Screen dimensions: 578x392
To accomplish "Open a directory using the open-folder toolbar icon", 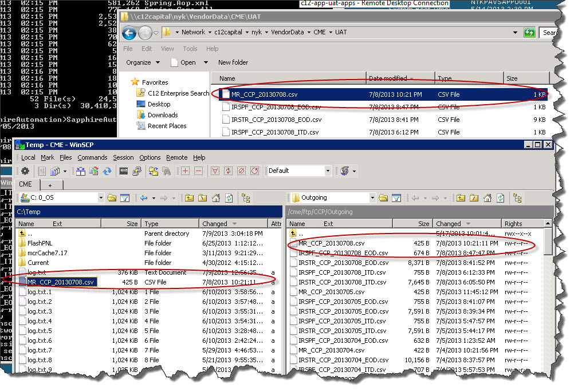I will click(112, 197).
